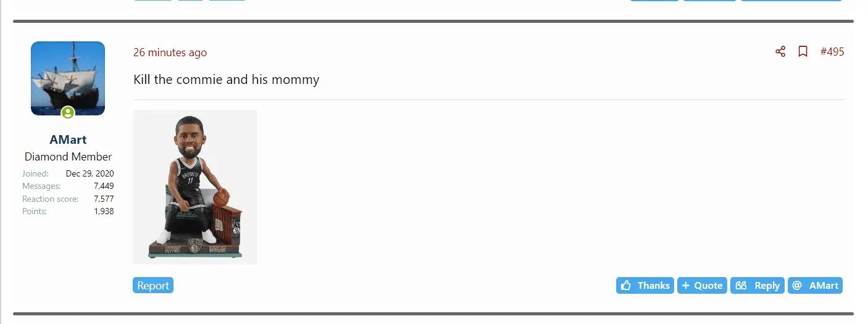Click the thumbs-up icon on Thanks
The height and width of the screenshot is (324, 868).
click(x=626, y=286)
